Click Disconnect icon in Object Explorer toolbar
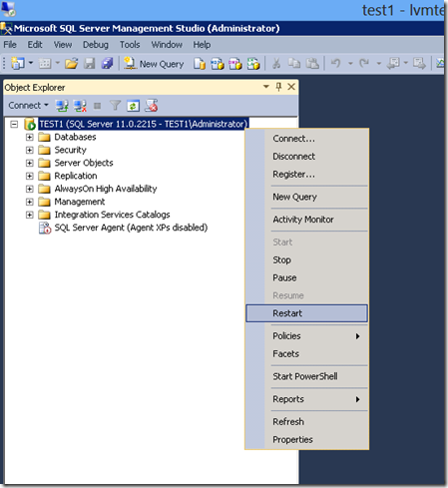This screenshot has height=488, width=448. point(80,106)
